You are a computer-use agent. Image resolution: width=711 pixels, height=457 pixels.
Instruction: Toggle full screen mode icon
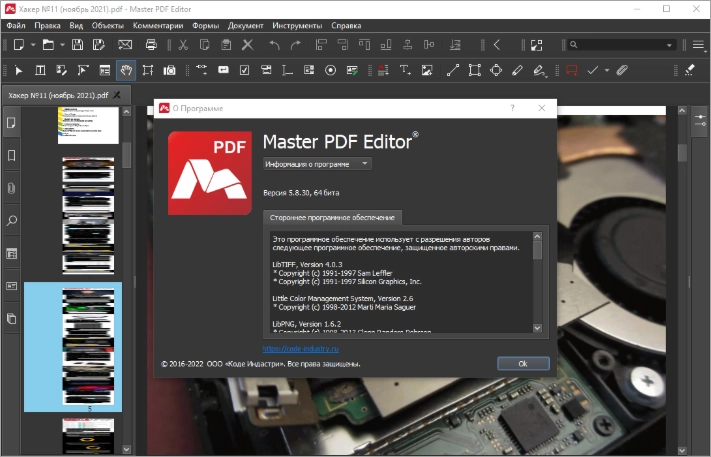pos(536,45)
